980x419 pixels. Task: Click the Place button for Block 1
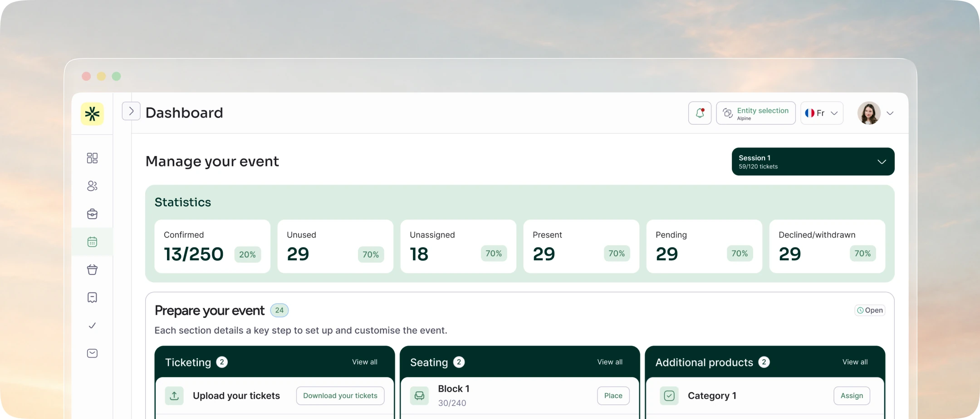pyautogui.click(x=613, y=395)
